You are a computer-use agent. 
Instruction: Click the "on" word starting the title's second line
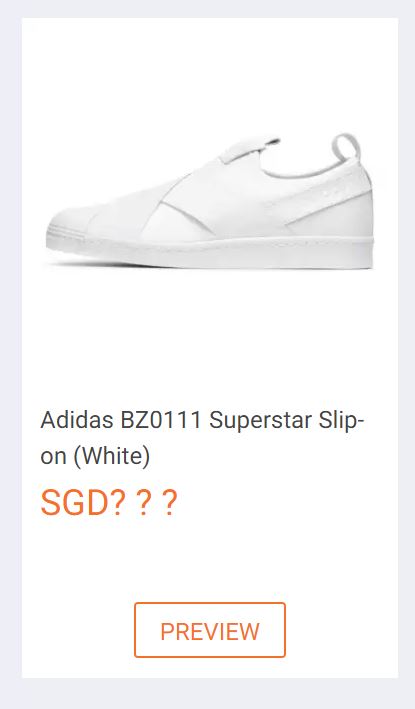53,457
